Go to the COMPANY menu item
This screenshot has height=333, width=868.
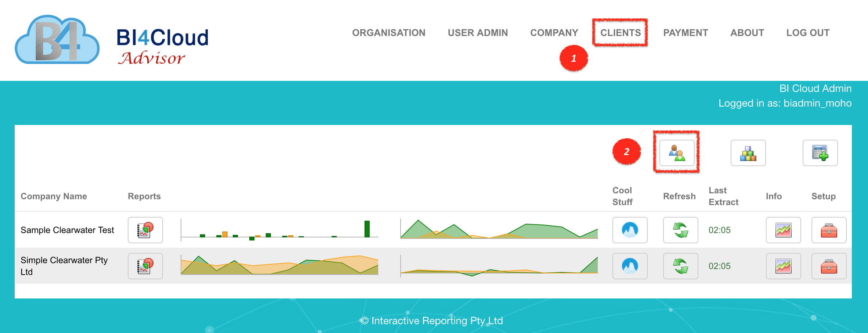pyautogui.click(x=554, y=33)
